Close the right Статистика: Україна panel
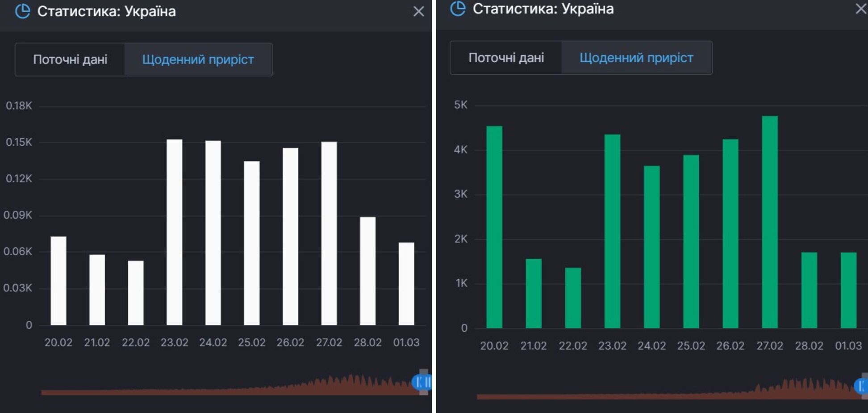Viewport: 868px width, 413px height. 861,9
